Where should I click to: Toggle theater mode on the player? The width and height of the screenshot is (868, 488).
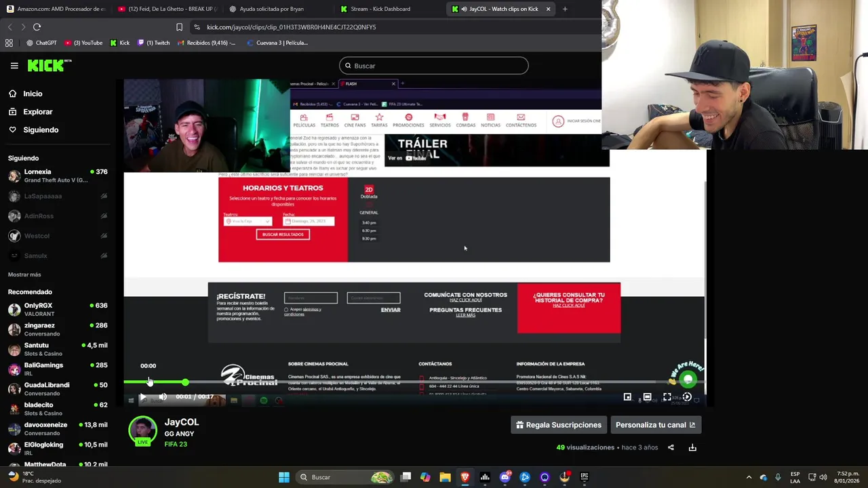pos(647,397)
